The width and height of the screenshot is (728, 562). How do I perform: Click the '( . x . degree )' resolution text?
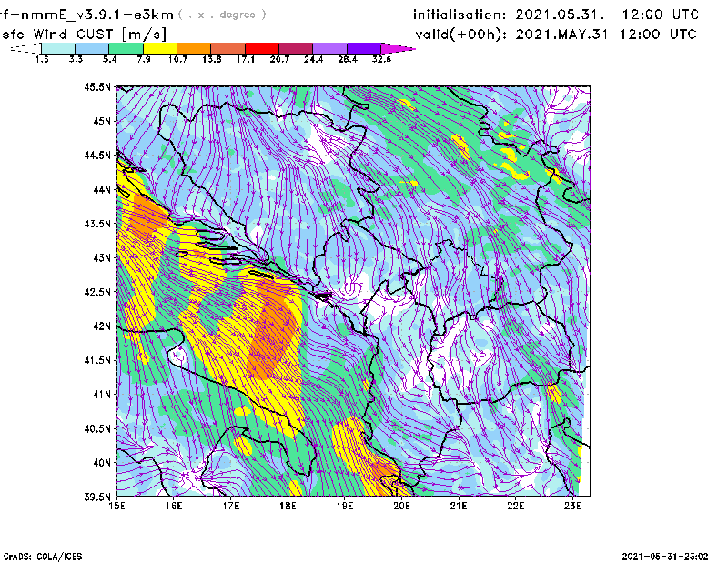click(x=223, y=15)
